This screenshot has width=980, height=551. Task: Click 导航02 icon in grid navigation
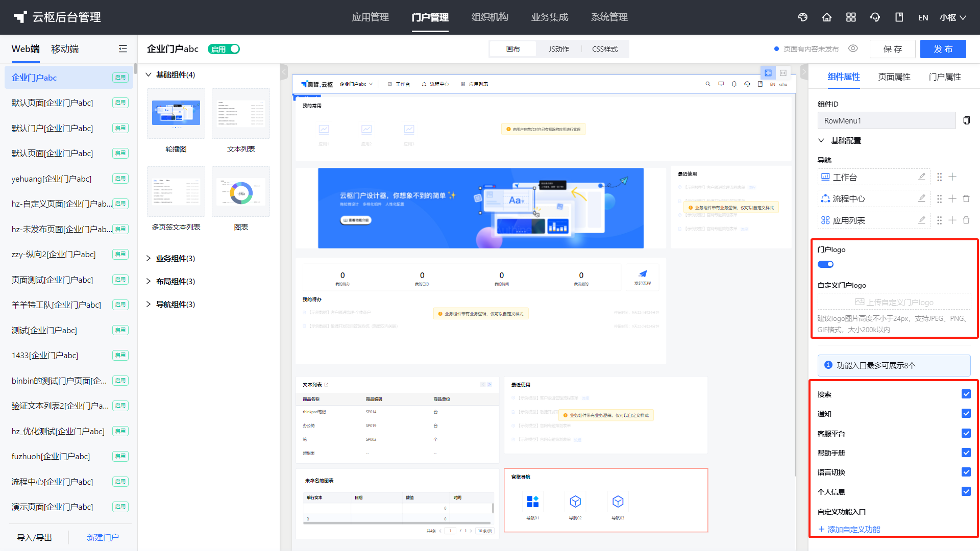575,502
